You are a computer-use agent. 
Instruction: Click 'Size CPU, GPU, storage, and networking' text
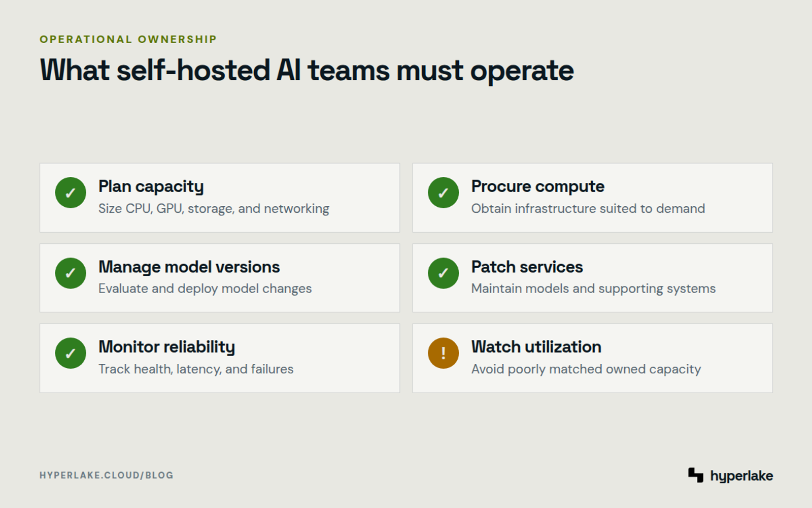(214, 209)
